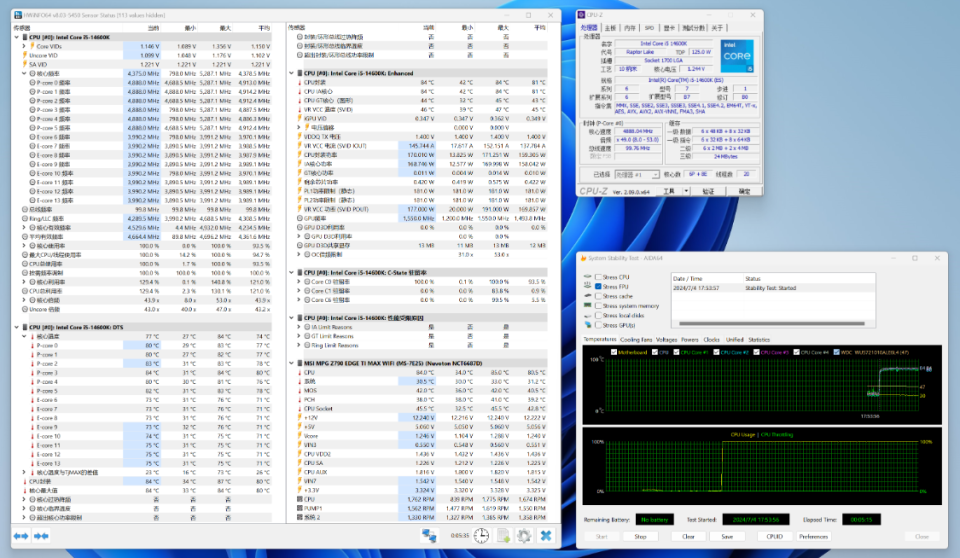
Task: Click the HWiNFO expand columns arrows icon
Action: click(x=21, y=536)
